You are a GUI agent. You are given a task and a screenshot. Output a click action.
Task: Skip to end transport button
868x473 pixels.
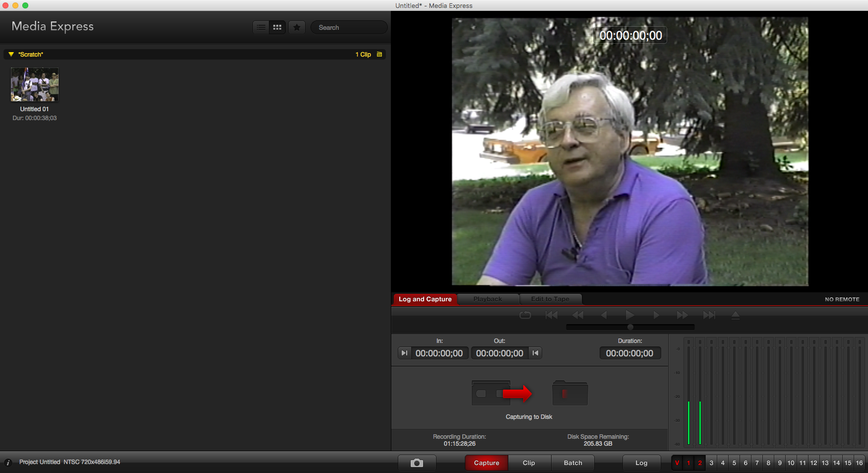coord(709,315)
